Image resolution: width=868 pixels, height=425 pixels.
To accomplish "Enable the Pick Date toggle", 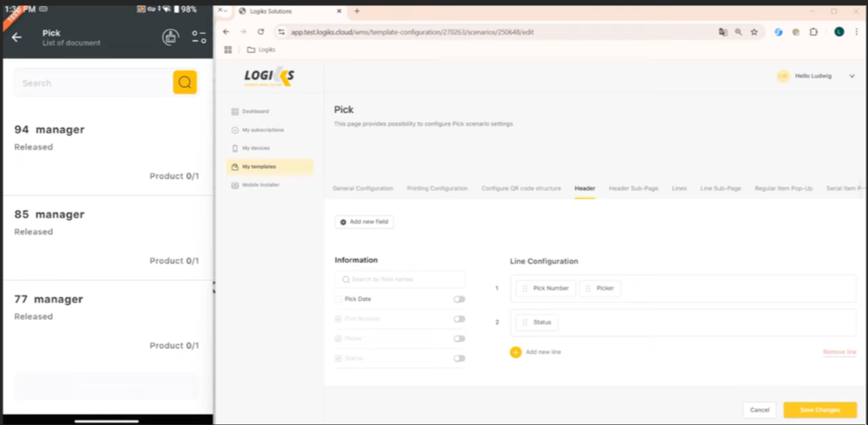I will coord(459,299).
